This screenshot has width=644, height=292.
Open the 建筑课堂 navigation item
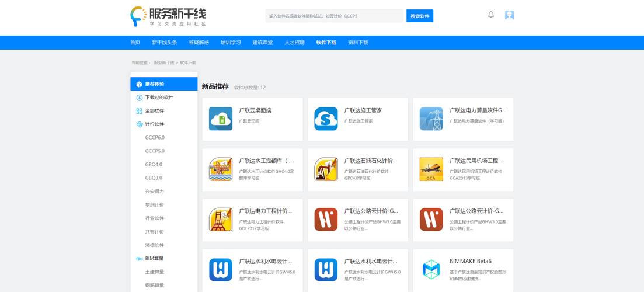click(263, 42)
